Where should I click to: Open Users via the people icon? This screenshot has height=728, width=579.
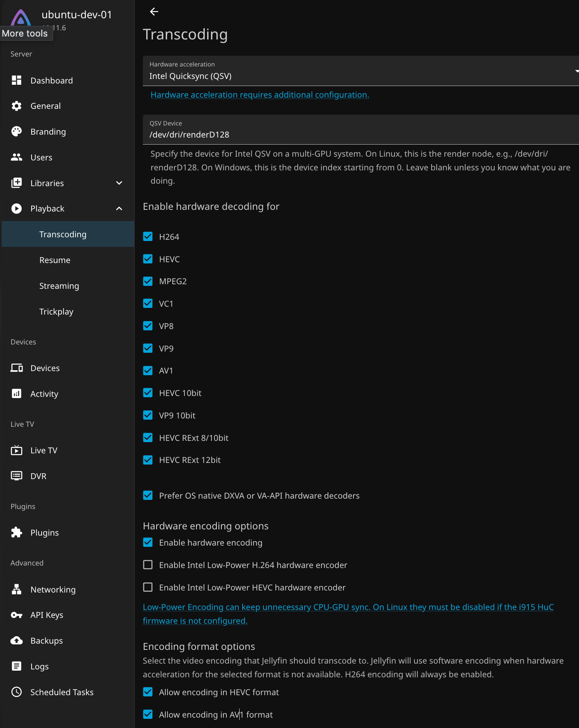[x=17, y=157]
